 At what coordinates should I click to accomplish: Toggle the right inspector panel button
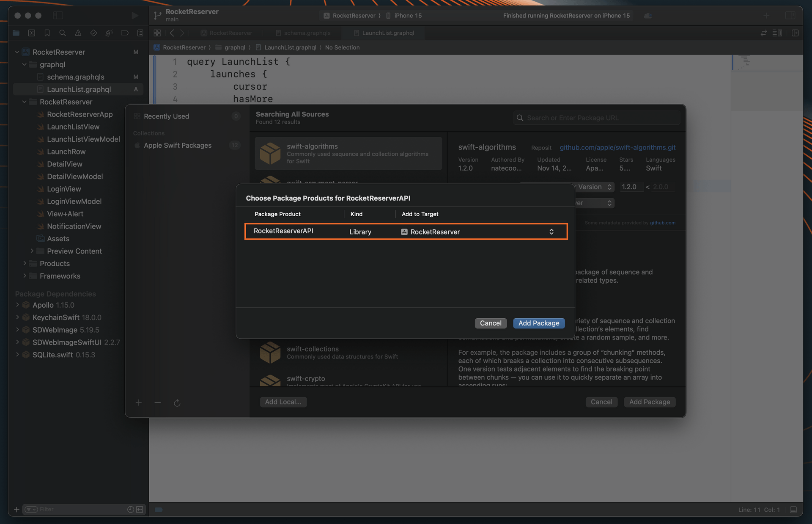coord(790,16)
